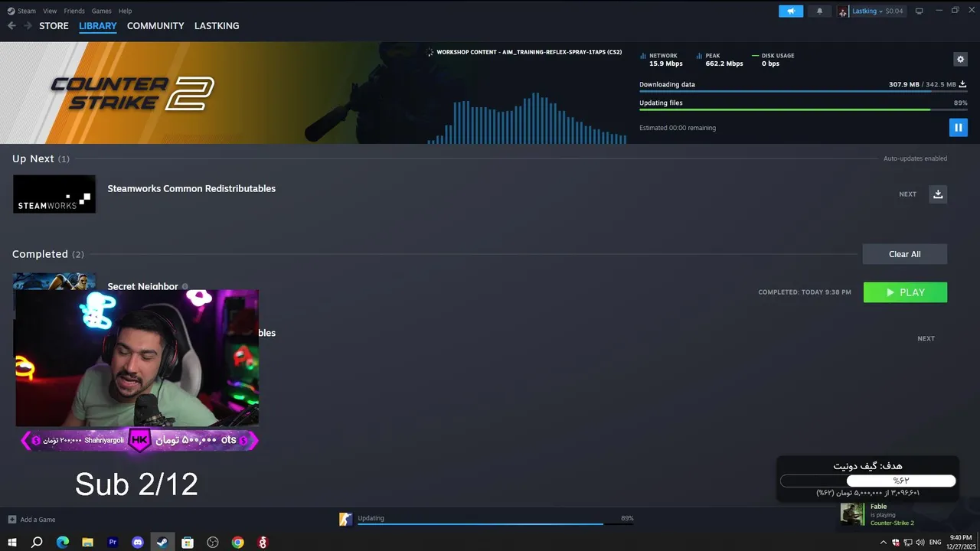Pause the current Counter-Strike 2 download

tap(958, 128)
